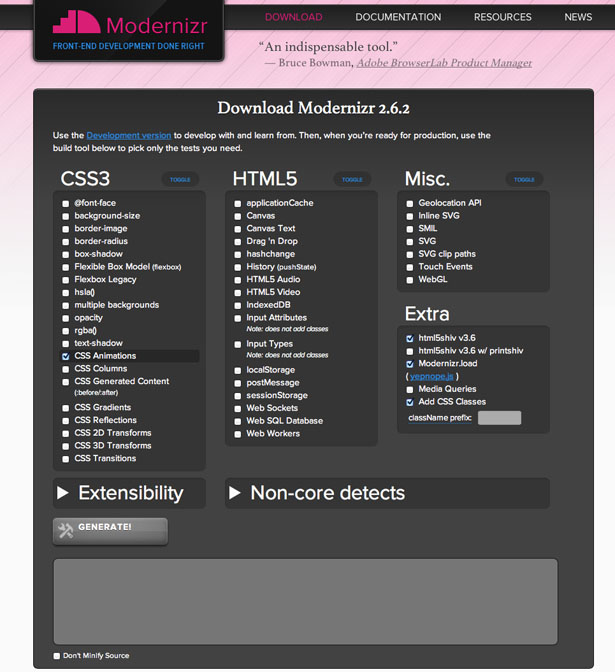This screenshot has width=615, height=672.
Task: Check the Input Types option
Action: coord(238,345)
